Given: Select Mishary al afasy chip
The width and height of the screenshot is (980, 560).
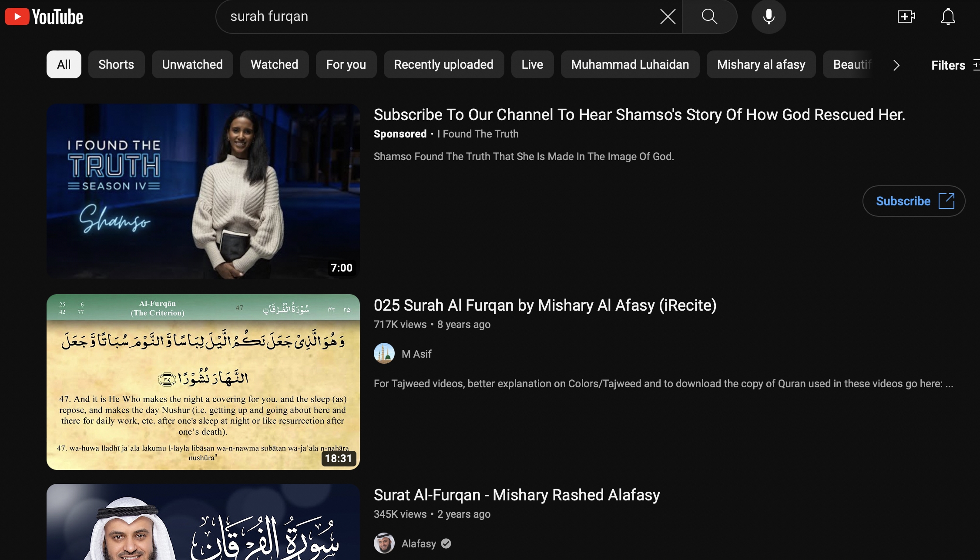Looking at the screenshot, I should 761,64.
